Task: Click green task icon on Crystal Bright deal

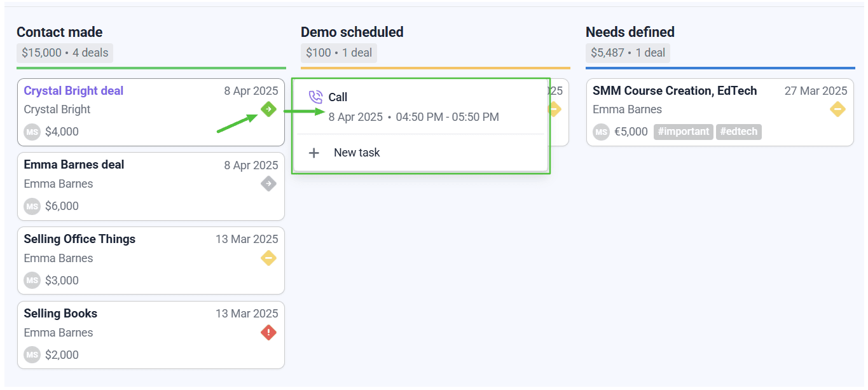Action: (268, 109)
